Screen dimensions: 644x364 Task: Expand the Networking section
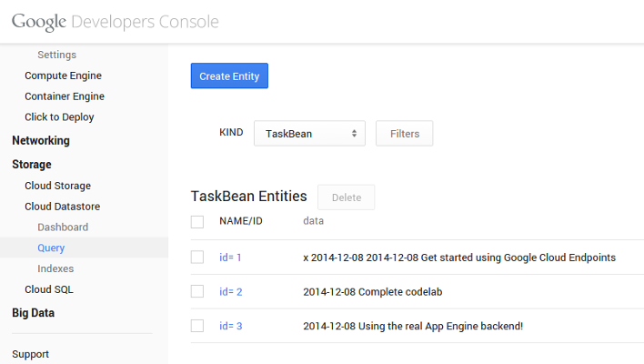tap(41, 140)
